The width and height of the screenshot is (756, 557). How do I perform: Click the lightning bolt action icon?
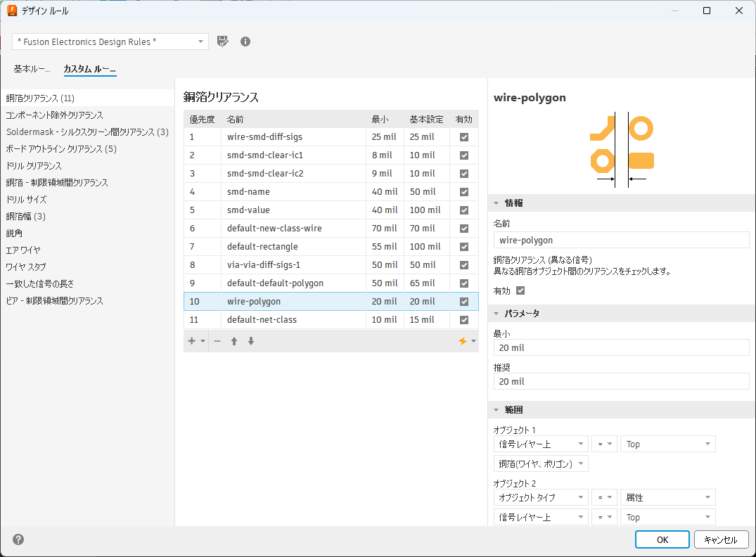[x=462, y=341]
